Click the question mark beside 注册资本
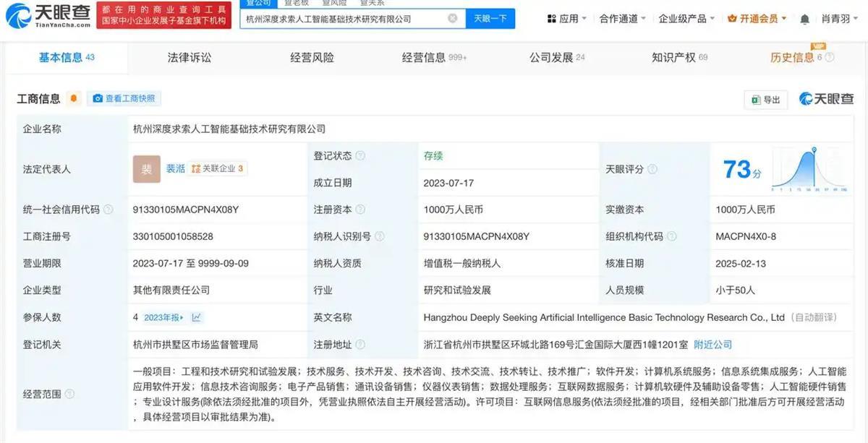The image size is (868, 443). point(359,210)
